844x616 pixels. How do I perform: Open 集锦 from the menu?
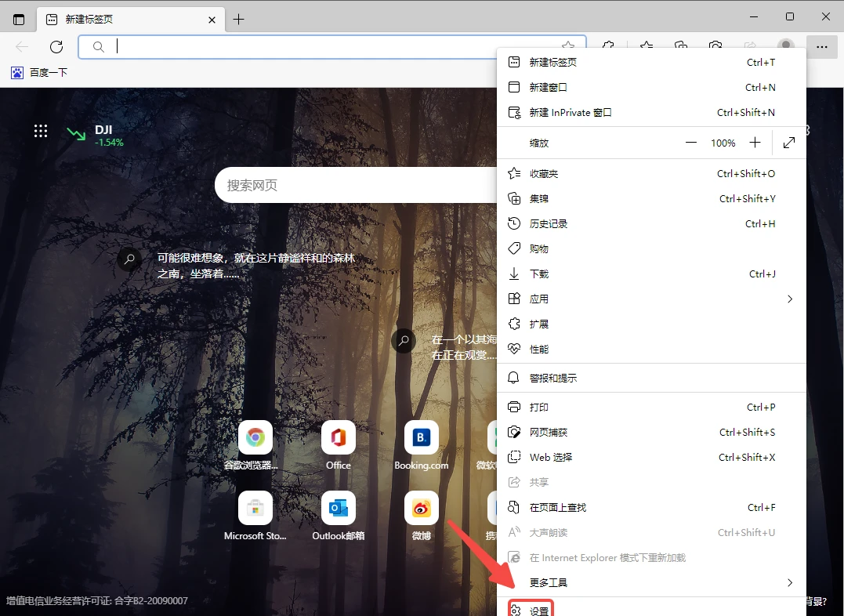[x=651, y=199]
